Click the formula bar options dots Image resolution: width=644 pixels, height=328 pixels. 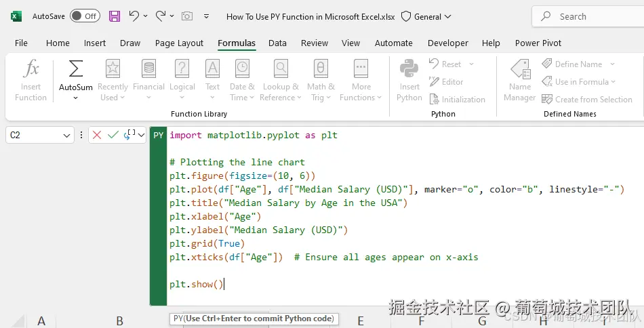pos(81,135)
